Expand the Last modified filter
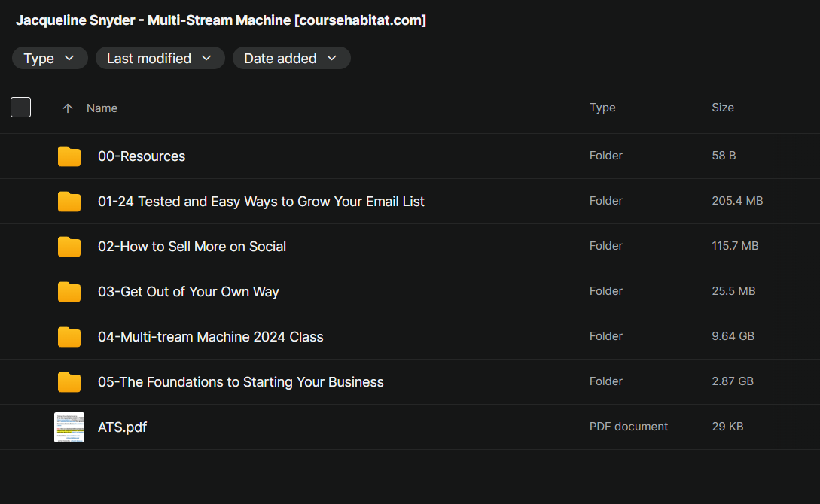The width and height of the screenshot is (820, 504). pos(160,58)
